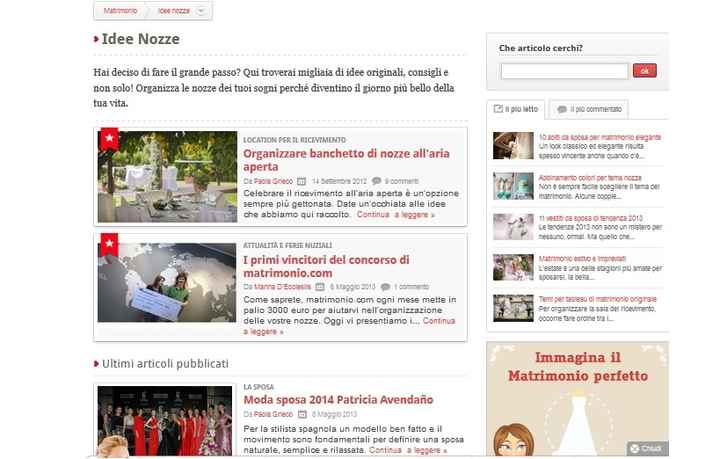Click calendar icon beside 8 Maggio 2013 on concorso article

[x=320, y=287]
